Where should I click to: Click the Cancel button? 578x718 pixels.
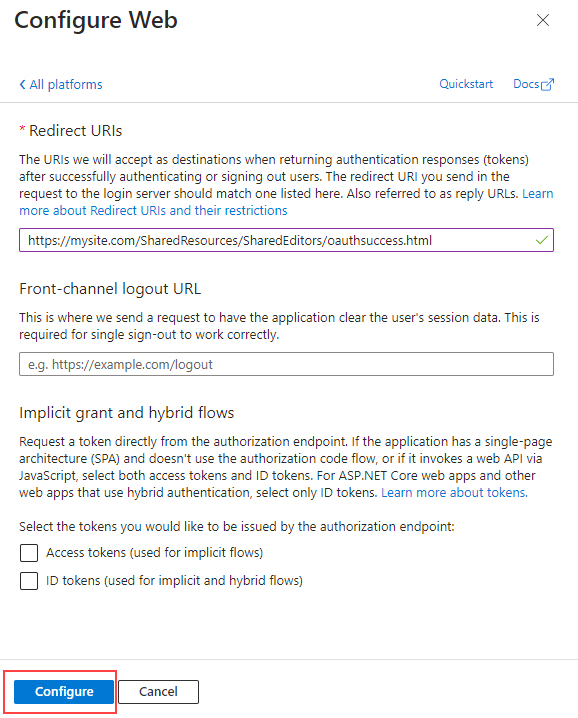click(x=158, y=691)
